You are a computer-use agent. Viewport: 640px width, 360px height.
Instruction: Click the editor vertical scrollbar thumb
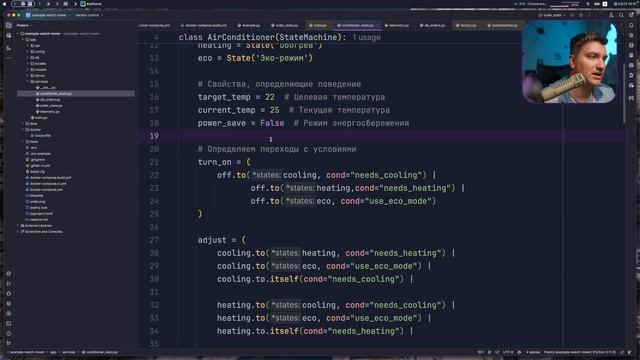(624, 93)
